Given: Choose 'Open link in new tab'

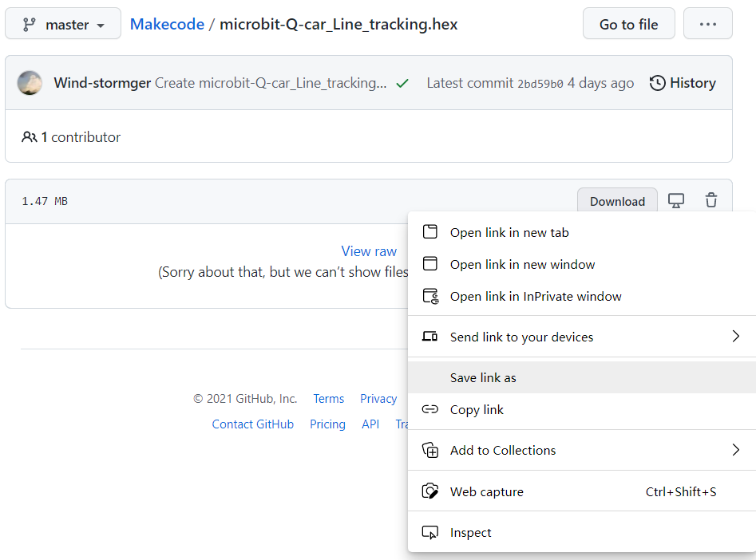Looking at the screenshot, I should click(x=582, y=232).
